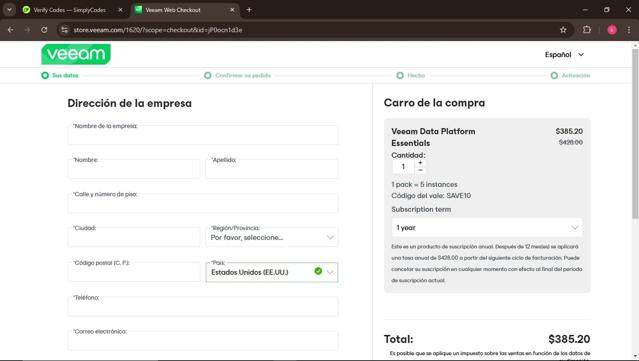The width and height of the screenshot is (639, 361).
Task: Open the Chrome profile avatar
Action: click(612, 30)
